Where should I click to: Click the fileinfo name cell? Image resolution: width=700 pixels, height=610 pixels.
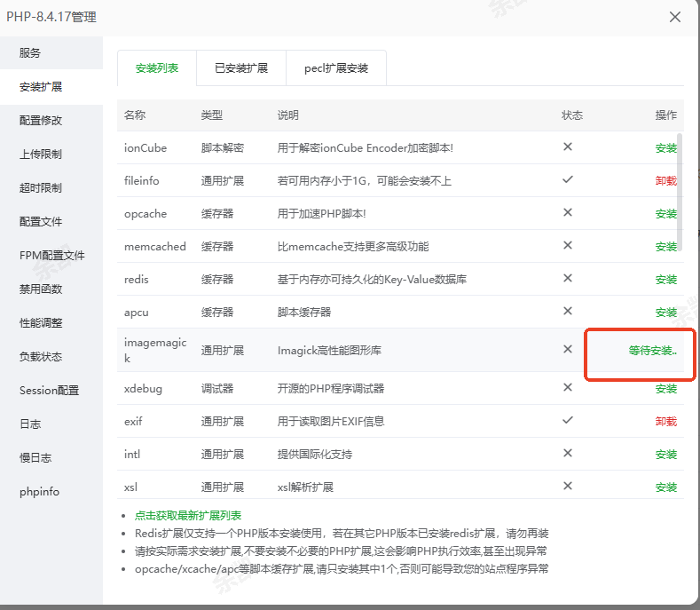click(x=142, y=180)
